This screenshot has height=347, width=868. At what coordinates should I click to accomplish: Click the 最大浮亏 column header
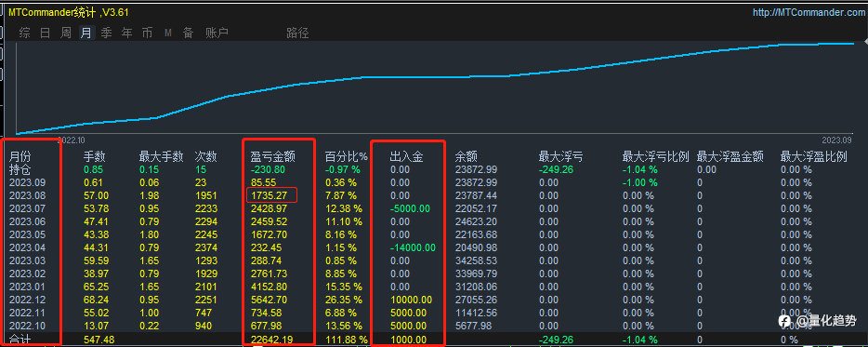tap(560, 157)
